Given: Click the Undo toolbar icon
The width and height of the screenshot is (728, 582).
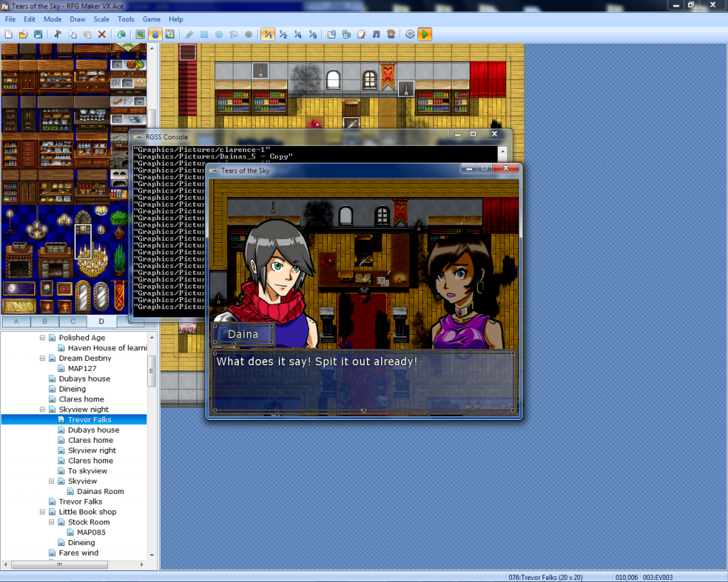Looking at the screenshot, I should point(122,34).
